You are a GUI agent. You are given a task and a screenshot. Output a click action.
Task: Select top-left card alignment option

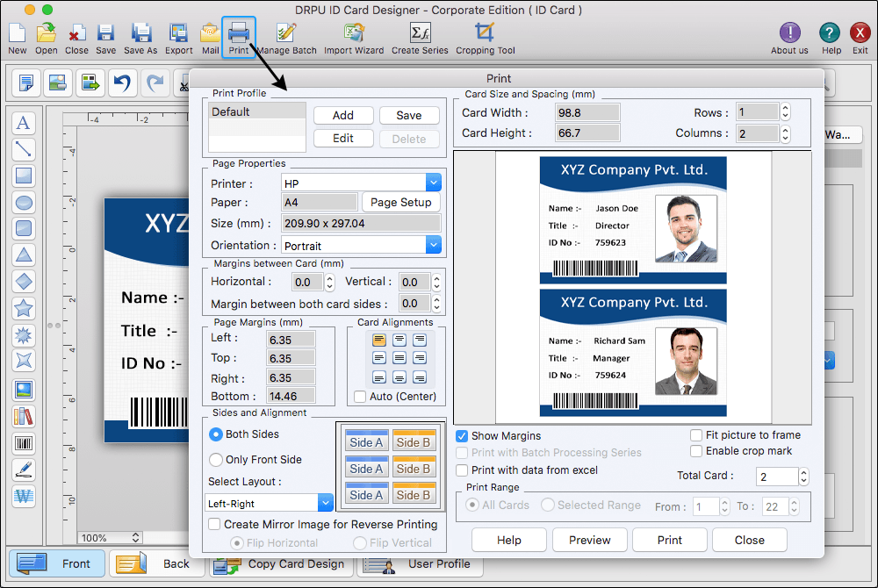click(x=379, y=340)
